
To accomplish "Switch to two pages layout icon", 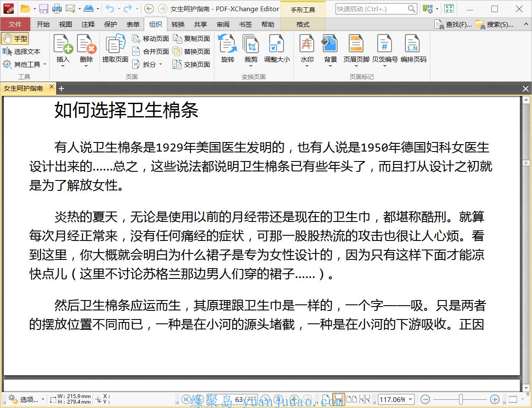I will coord(352,399).
